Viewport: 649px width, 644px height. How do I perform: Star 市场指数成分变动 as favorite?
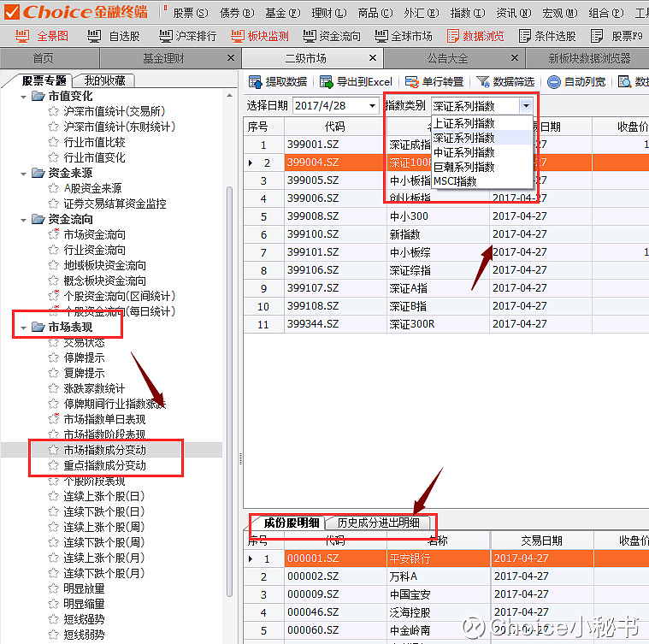click(x=53, y=450)
